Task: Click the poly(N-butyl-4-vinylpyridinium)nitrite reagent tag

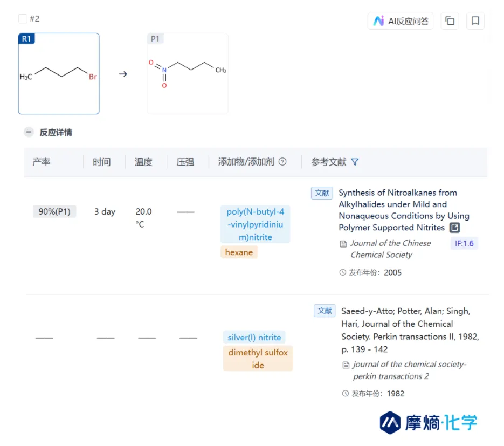Action: 255,224
